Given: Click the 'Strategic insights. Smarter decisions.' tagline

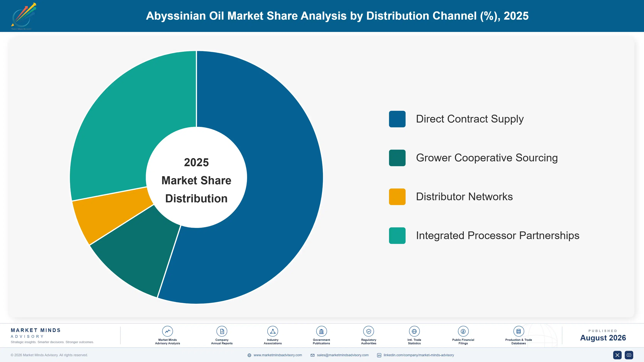Looking at the screenshot, I should pos(52,342).
